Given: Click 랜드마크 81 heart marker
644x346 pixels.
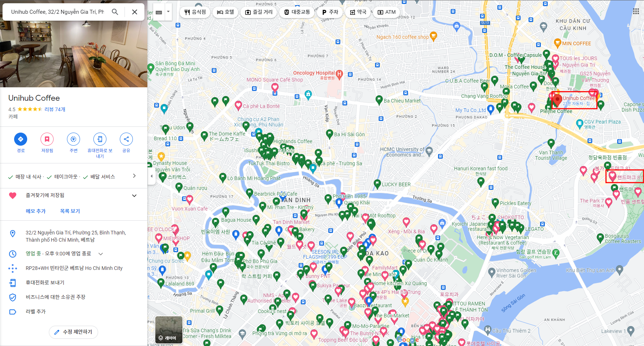Looking at the screenshot, I should tap(612, 176).
